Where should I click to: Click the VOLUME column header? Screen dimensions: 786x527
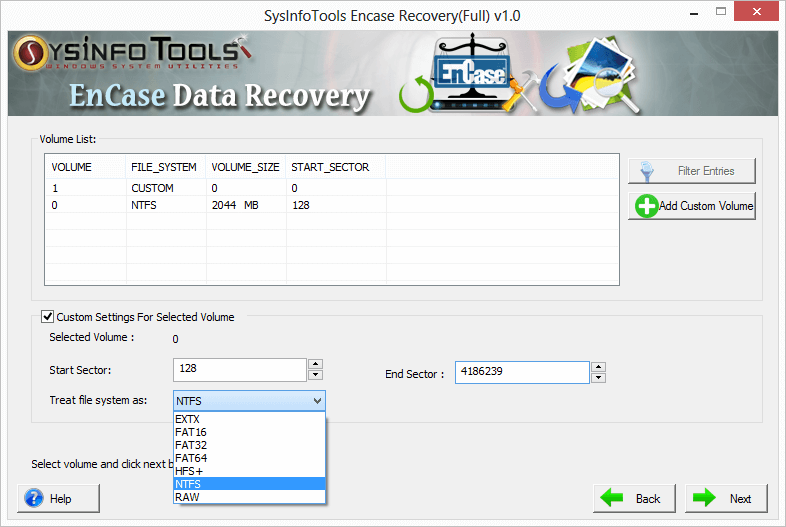(86, 167)
